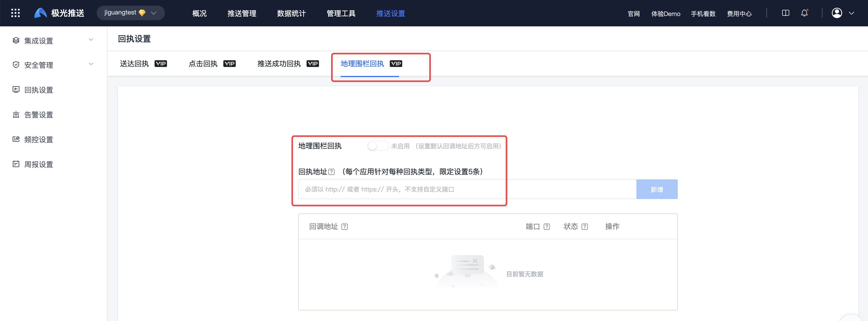Go to 数据统计 menu

click(292, 13)
